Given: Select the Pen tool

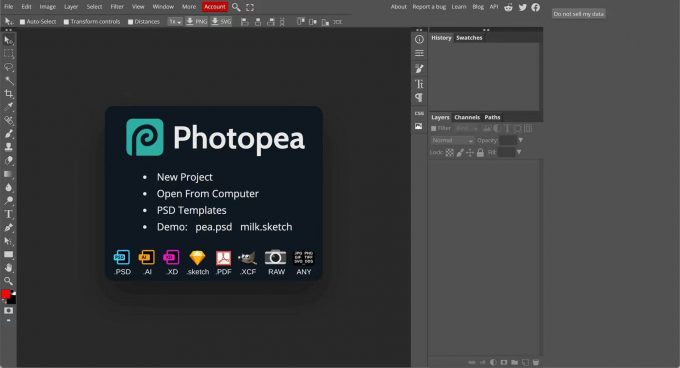Looking at the screenshot, I should point(8,228).
